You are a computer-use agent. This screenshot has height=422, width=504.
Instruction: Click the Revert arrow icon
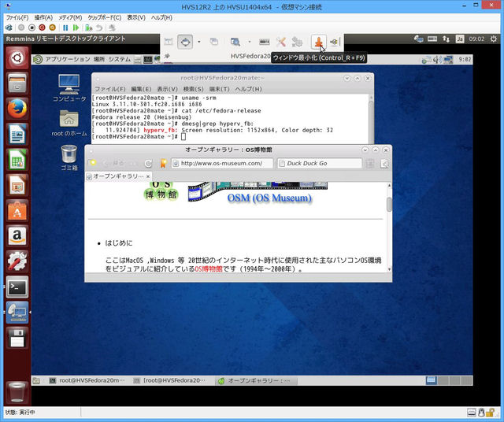[x=99, y=28]
